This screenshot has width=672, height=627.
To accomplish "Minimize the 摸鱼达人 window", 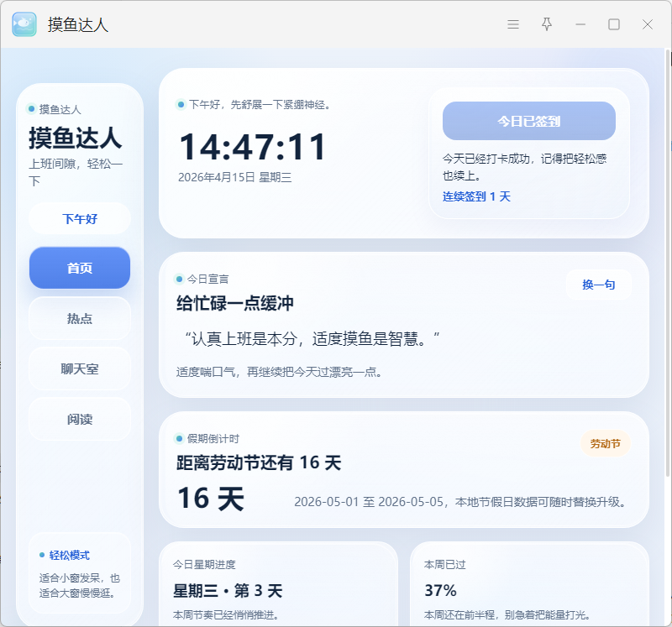I will pyautogui.click(x=580, y=24).
